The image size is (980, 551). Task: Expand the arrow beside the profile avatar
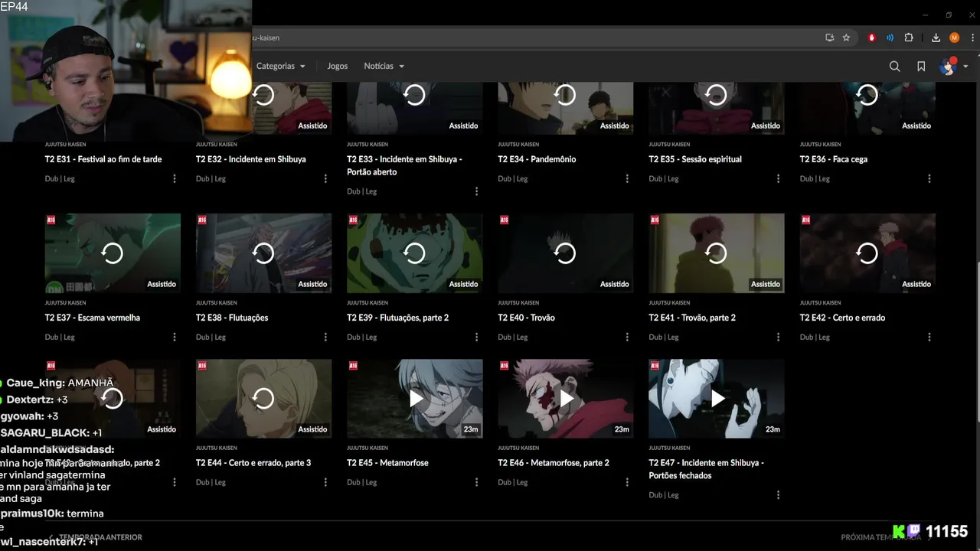pos(965,67)
